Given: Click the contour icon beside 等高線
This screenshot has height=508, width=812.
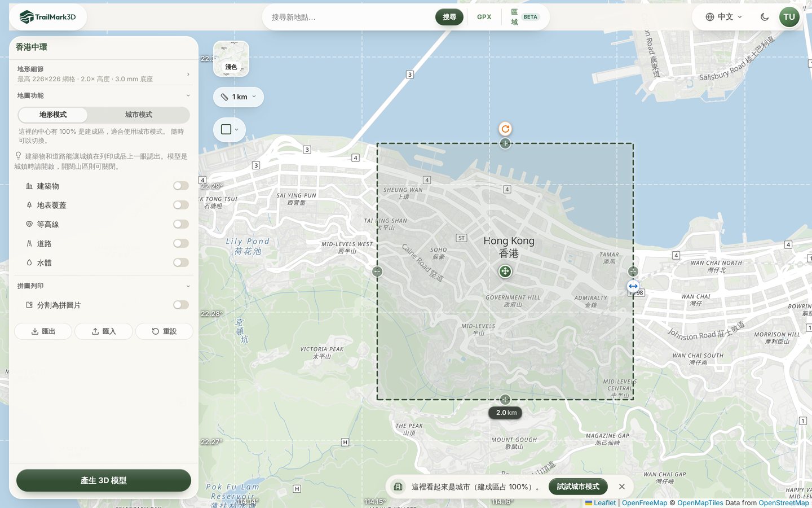Looking at the screenshot, I should pos(29,225).
